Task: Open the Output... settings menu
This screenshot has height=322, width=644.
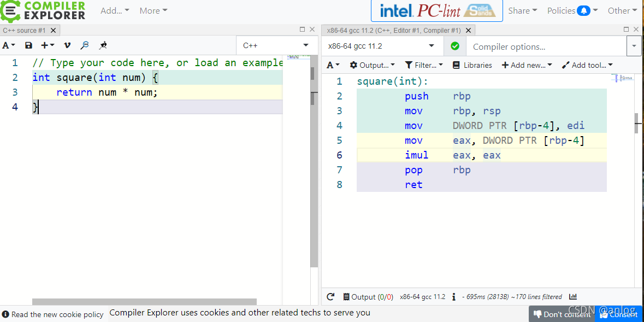Action: tap(372, 65)
